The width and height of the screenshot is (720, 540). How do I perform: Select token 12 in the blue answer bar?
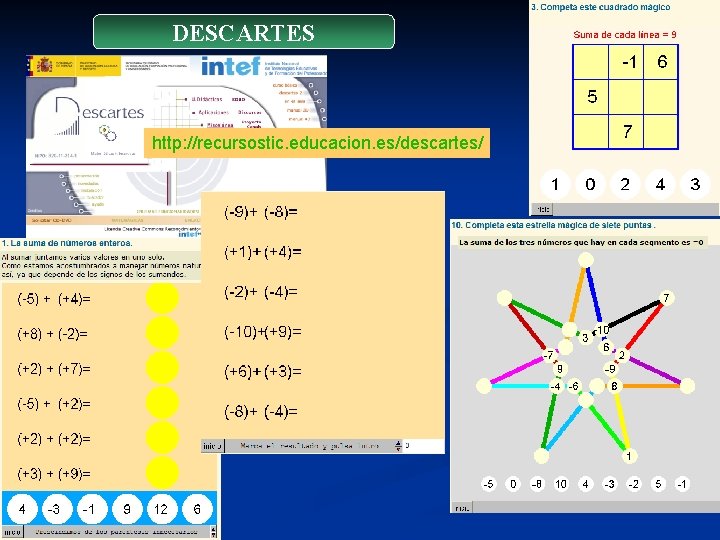pyautogui.click(x=162, y=509)
